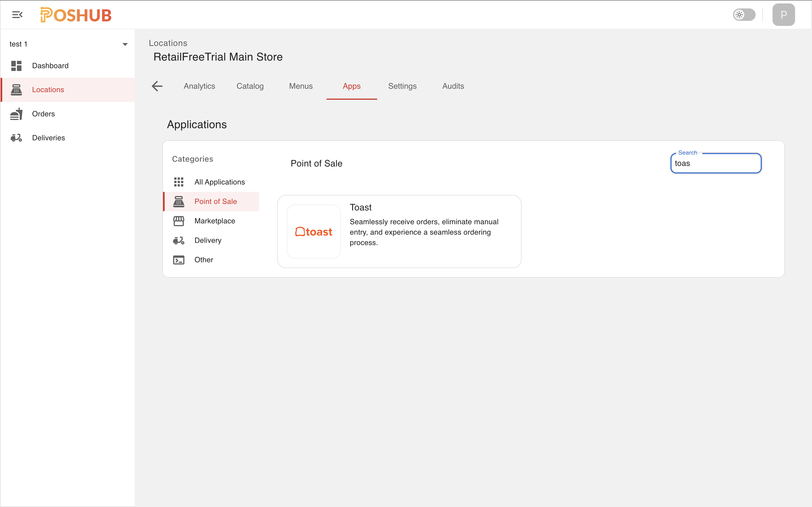Switch to the Settings tab
This screenshot has height=507, width=812.
coord(402,86)
